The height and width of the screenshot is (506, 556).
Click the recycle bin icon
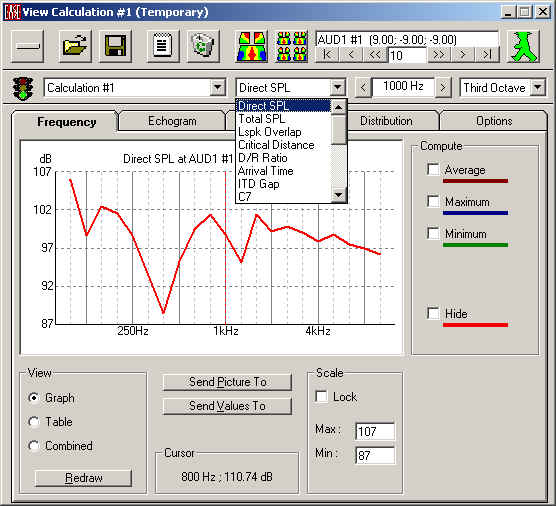[x=203, y=46]
